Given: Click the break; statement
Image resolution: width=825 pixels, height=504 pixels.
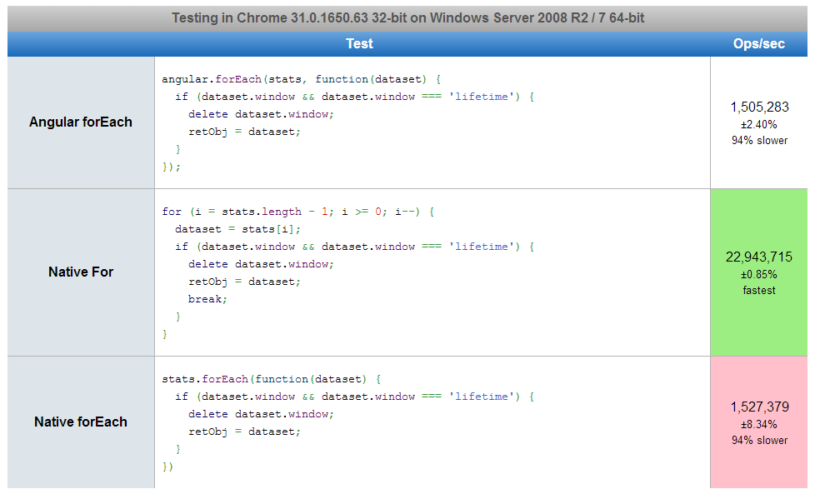Looking at the screenshot, I should coord(207,299).
